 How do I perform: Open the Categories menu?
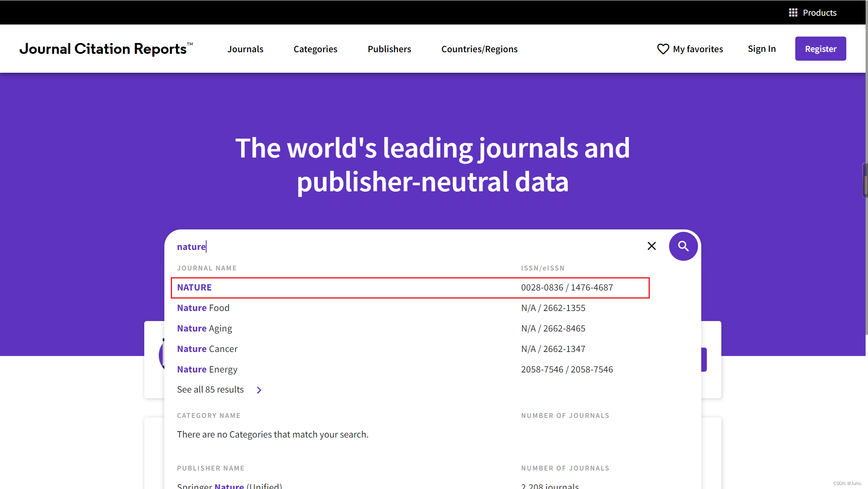pos(315,49)
